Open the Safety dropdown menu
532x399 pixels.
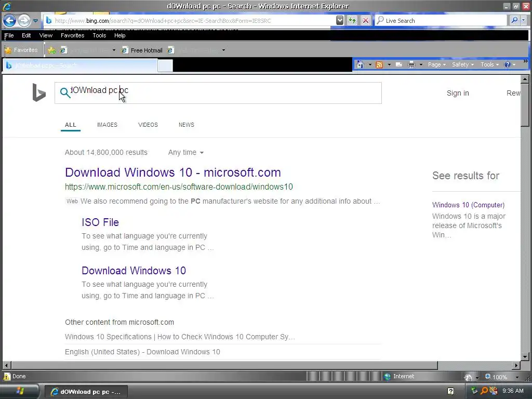coord(462,64)
